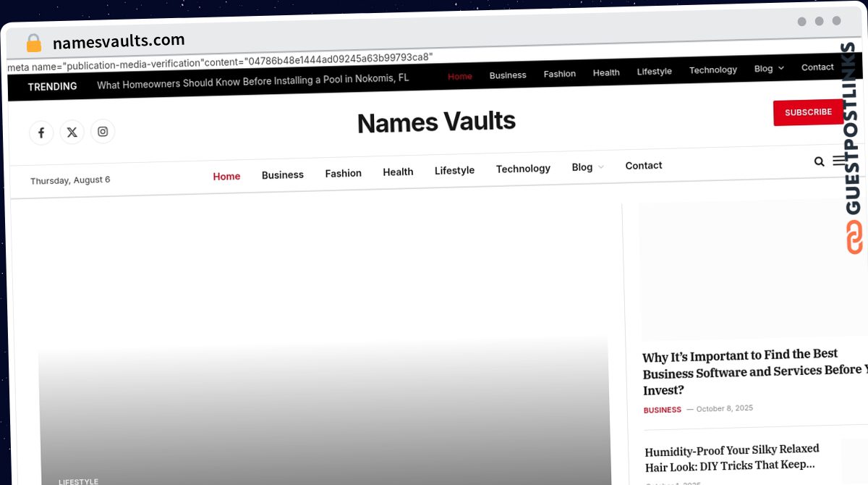Viewport: 868px width, 485px height.
Task: Select Lifestyle in top black bar
Action: (x=654, y=72)
